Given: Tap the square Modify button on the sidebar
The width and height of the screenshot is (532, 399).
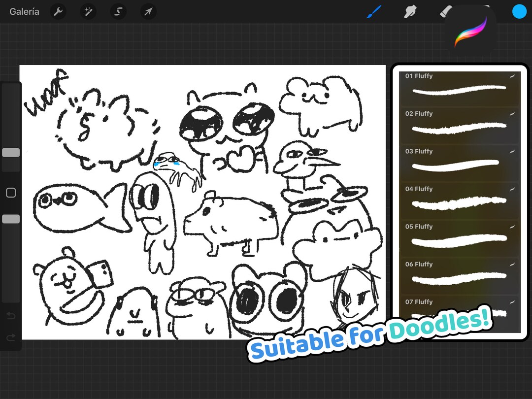Looking at the screenshot, I should click(10, 193).
